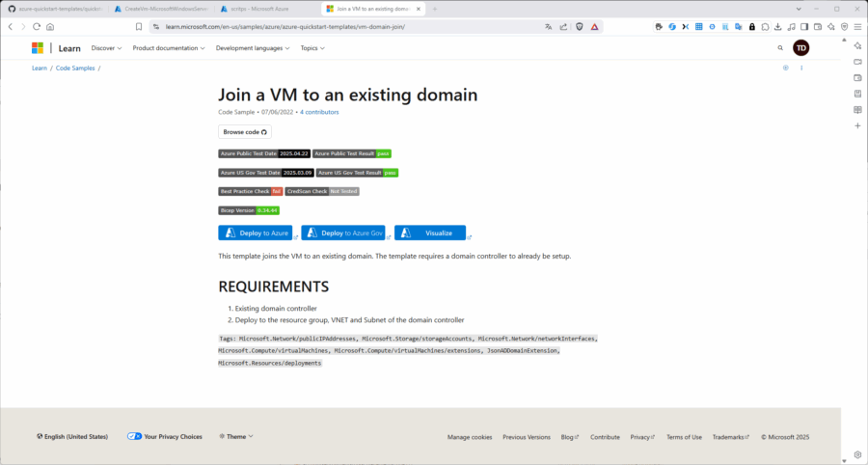Switch to scripts - Microsoft Azure tab

(x=267, y=9)
